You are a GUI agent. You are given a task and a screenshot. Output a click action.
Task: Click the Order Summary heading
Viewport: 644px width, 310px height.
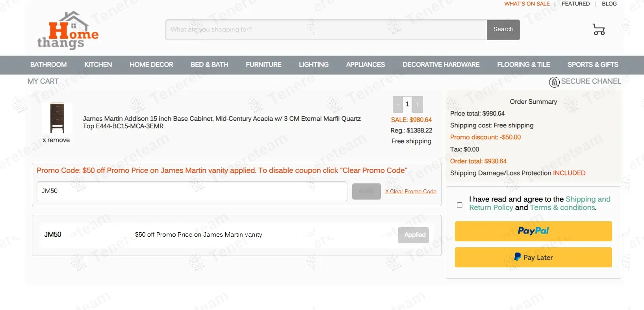click(533, 102)
